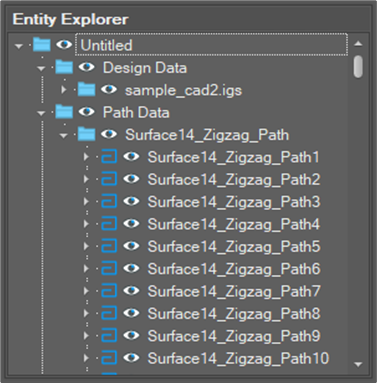Viewport: 377px width, 383px height.
Task: Click the path icon of Surface14_Zigzag_Path5
Action: [x=109, y=246]
